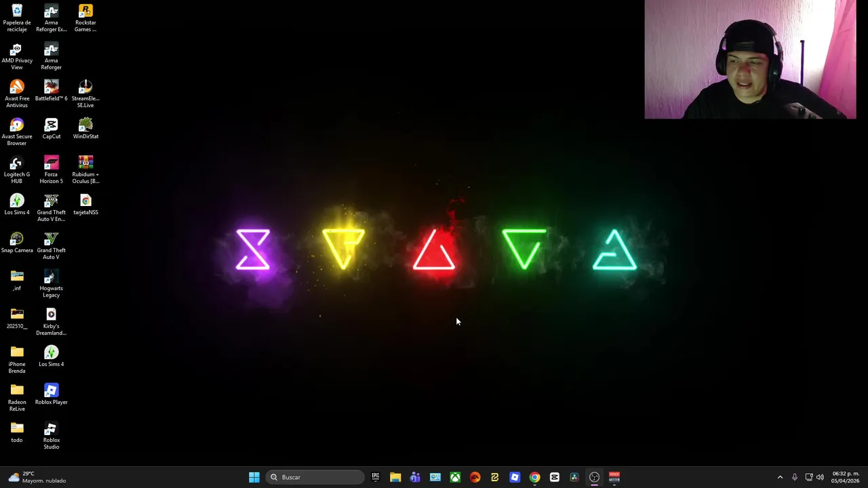Open the volume speaker tray icon
Image resolution: width=868 pixels, height=488 pixels.
[820, 477]
